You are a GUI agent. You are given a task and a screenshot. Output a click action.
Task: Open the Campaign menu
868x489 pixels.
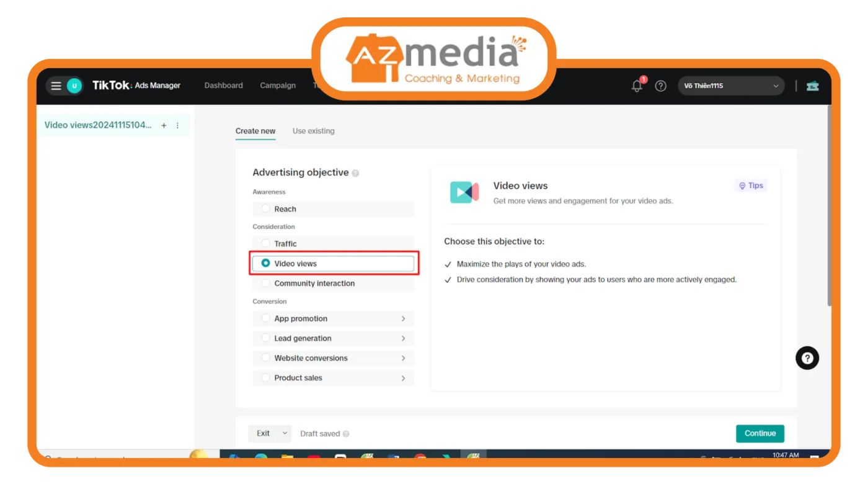coord(278,86)
